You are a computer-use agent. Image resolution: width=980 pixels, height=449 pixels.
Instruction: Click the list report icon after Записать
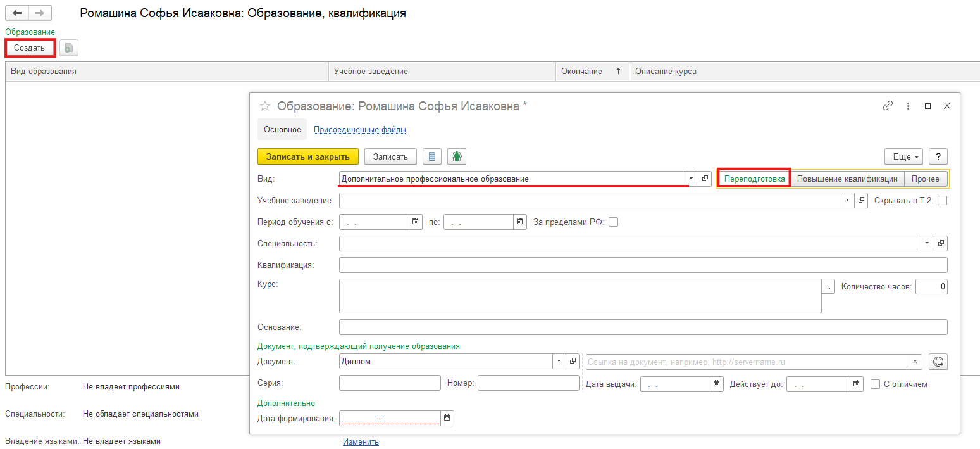[x=432, y=156]
